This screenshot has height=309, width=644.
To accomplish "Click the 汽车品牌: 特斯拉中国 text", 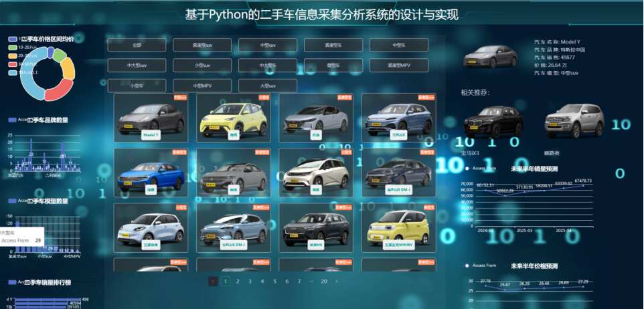I will [560, 49].
